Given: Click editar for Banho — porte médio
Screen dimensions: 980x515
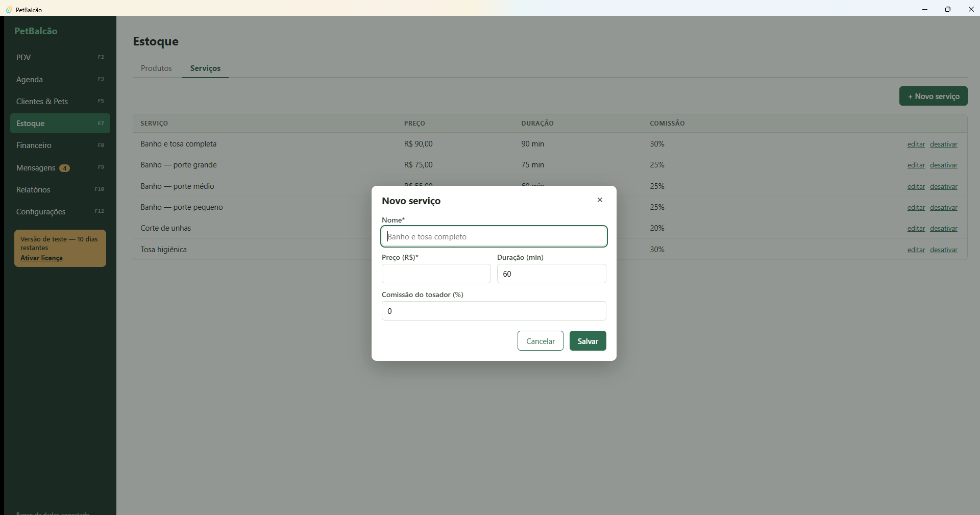Looking at the screenshot, I should (x=916, y=186).
